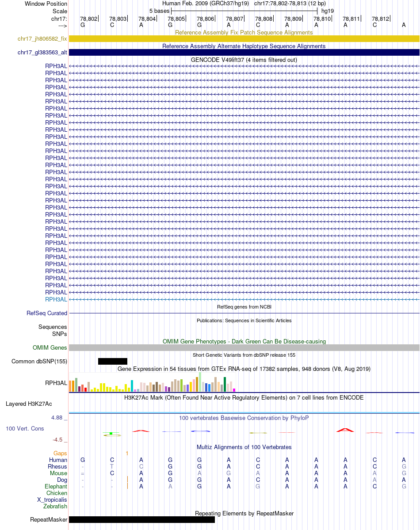Open Short Genetic Variants from dbSNP title
Image resolution: width=420 pixels, height=530 pixels.
point(244,355)
